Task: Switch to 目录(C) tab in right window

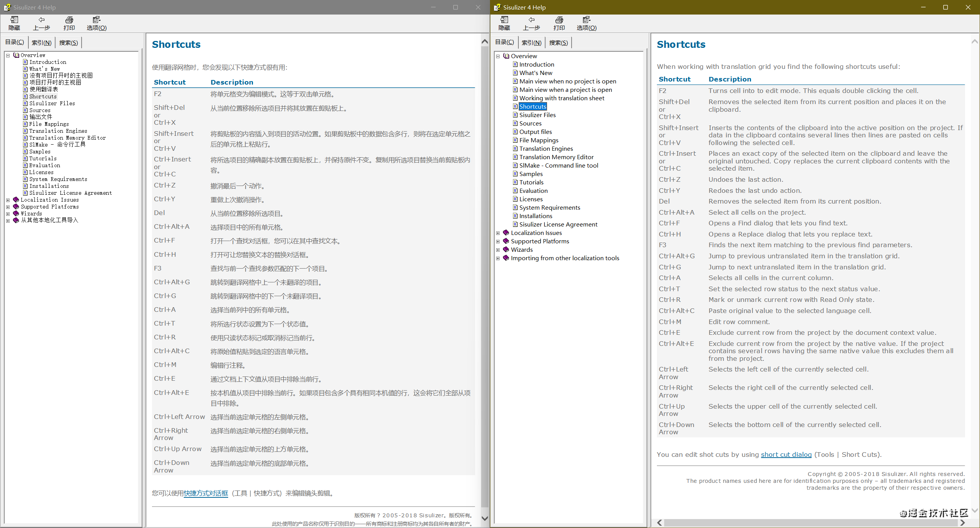Action: tap(505, 42)
